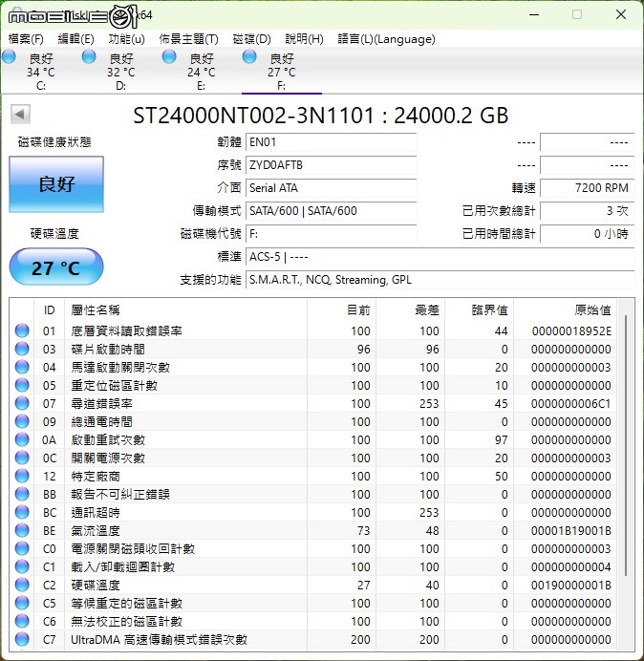This screenshot has height=661, width=644.
Task: Click the blue status orb for drive D:
Action: pos(89,56)
